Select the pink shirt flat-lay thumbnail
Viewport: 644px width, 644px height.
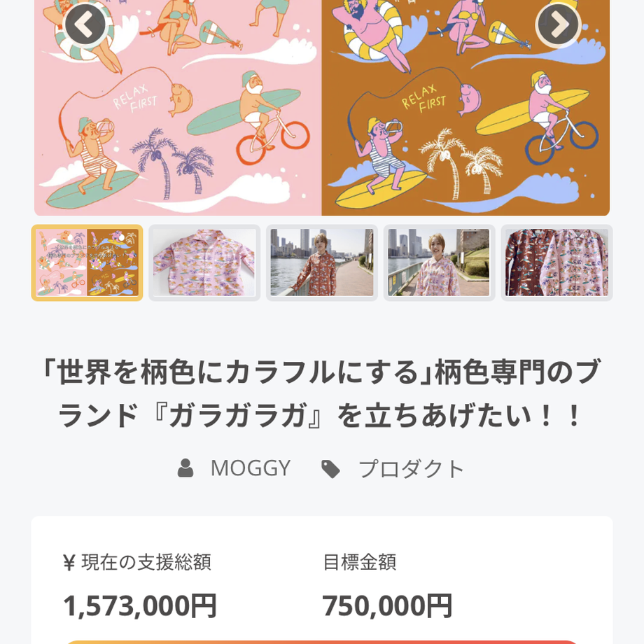pos(204,263)
